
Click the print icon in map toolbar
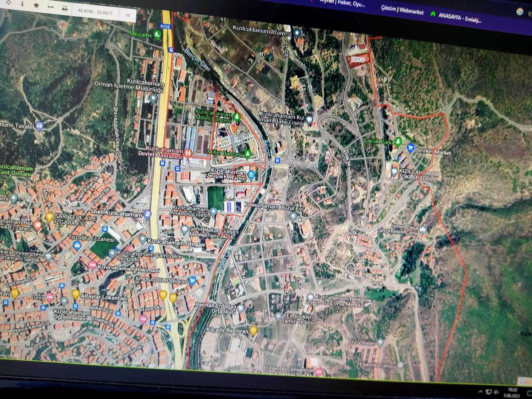point(65,9)
